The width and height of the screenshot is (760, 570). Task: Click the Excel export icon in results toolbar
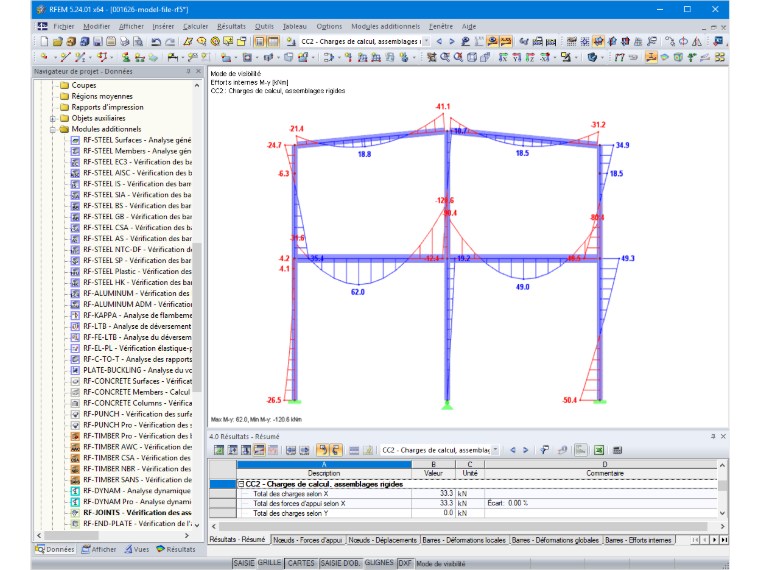click(599, 450)
